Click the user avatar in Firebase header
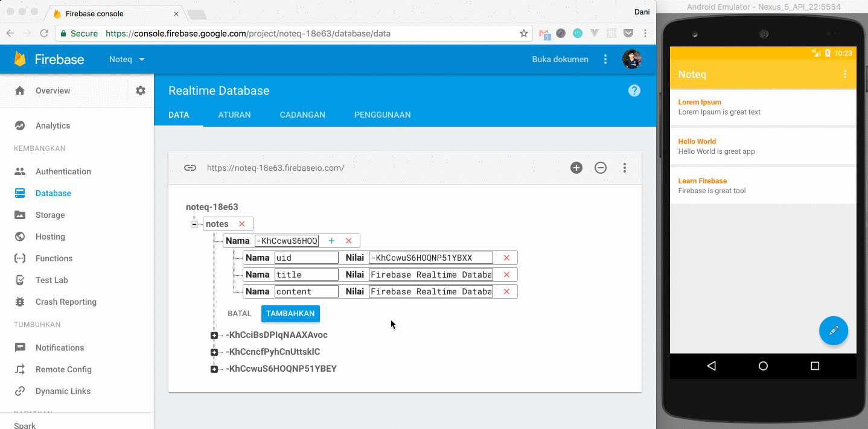868x429 pixels. 632,59
